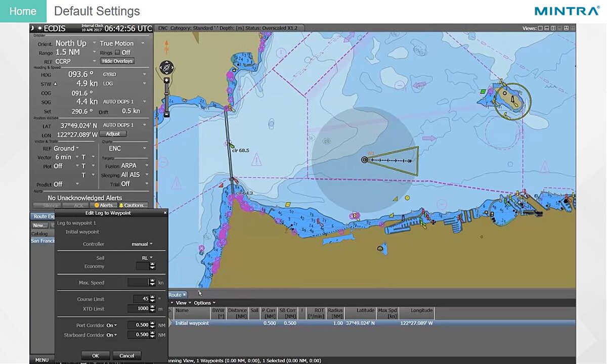Click the chart pan compass control
Image resolution: width=607 pixels, height=364 pixels.
(x=166, y=67)
